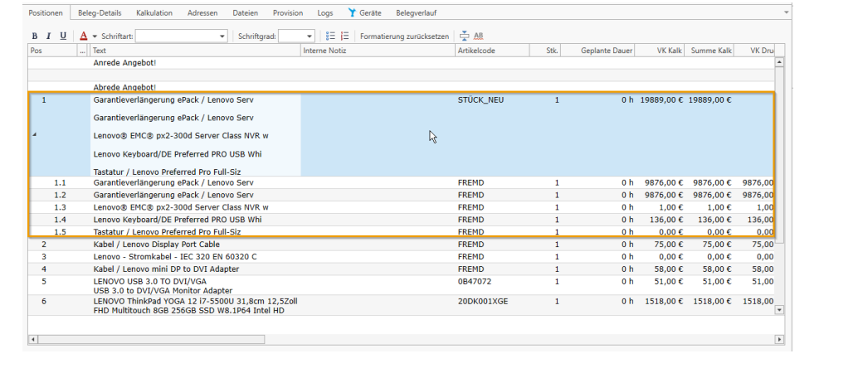Screen dimensions: 868x373
Task: Toggle italic text formatting
Action: pos(49,36)
